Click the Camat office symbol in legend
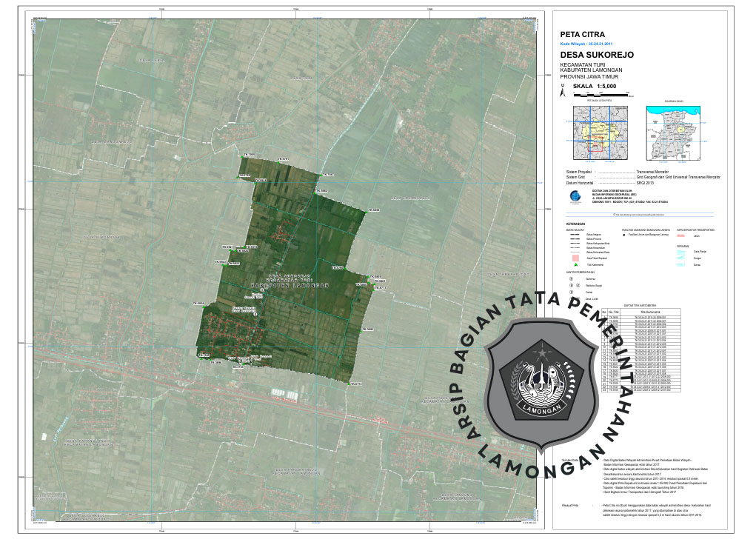 pyautogui.click(x=572, y=292)
